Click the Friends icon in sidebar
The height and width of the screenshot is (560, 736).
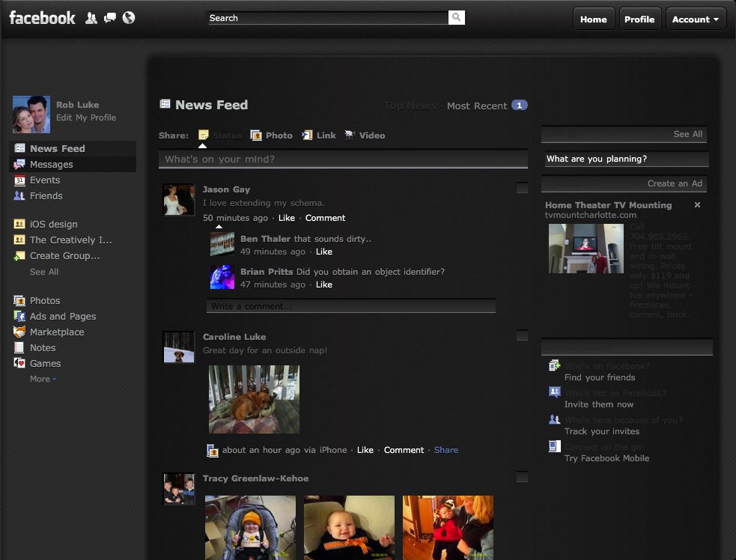(x=19, y=195)
